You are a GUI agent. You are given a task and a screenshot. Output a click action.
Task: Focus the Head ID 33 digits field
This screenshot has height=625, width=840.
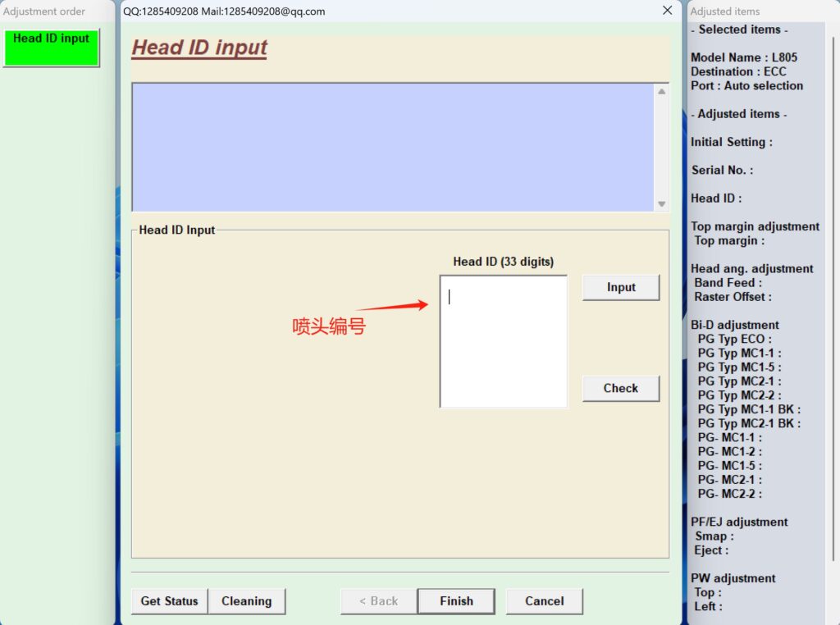tap(503, 341)
